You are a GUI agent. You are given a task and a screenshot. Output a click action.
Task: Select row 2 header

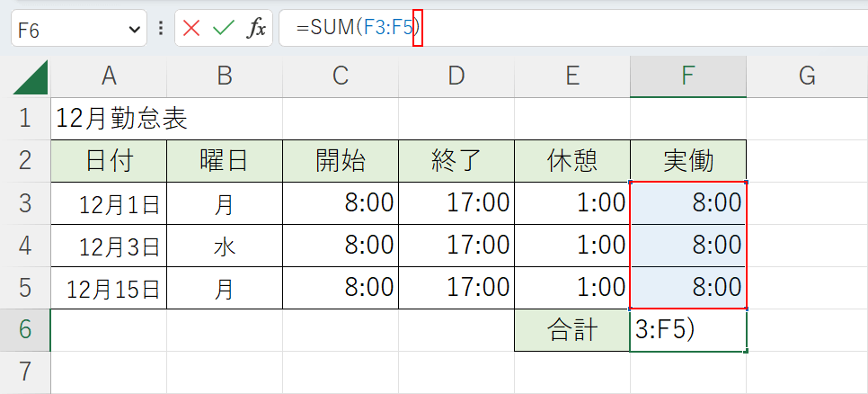[25, 160]
